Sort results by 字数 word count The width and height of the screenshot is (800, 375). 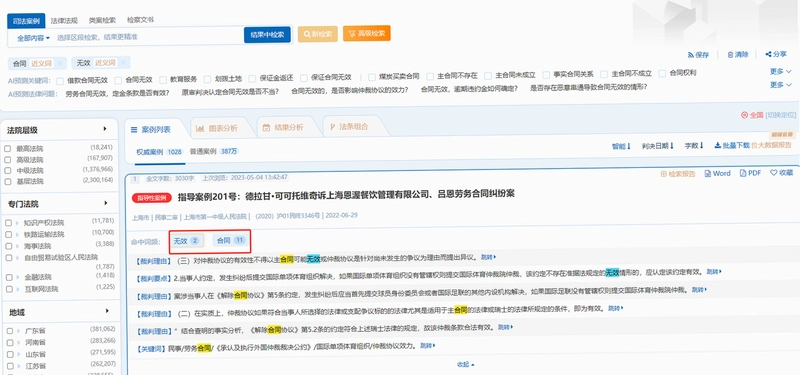click(694, 146)
